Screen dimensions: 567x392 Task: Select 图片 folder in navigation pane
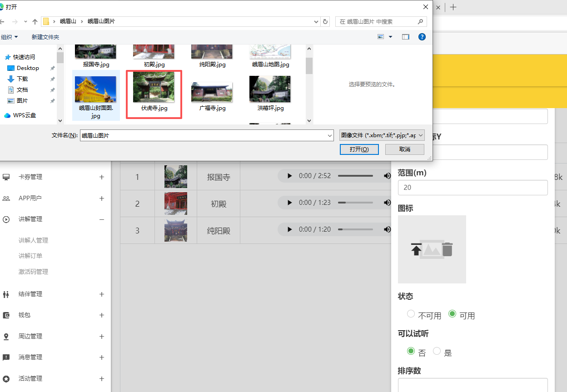pyautogui.click(x=22, y=101)
